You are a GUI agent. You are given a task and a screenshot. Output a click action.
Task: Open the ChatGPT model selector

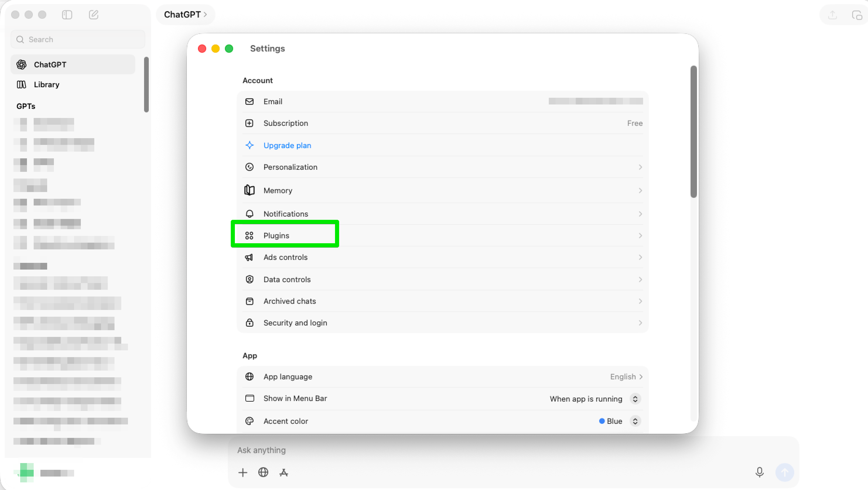[x=185, y=14]
